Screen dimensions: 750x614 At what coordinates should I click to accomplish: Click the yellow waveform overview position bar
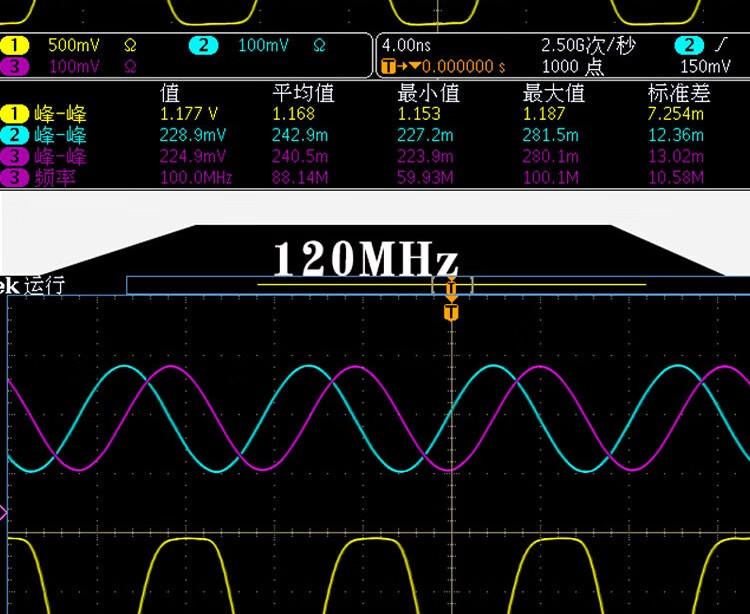[x=452, y=285]
